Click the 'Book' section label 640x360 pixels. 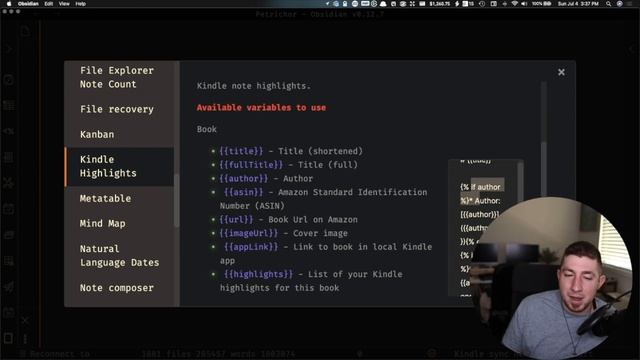pyautogui.click(x=207, y=129)
